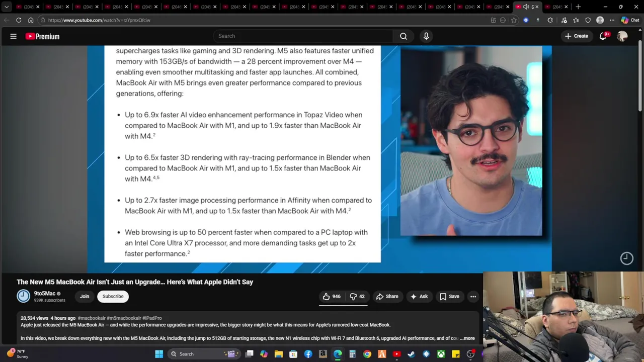Open Amazon app from taskbar

(x=323, y=354)
